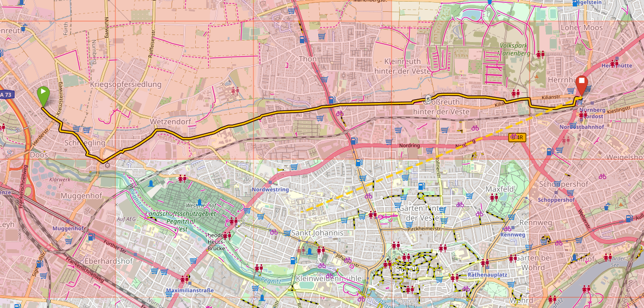
Task: Click restroom icon in Volkspark Marienberg
Action: tap(539, 54)
